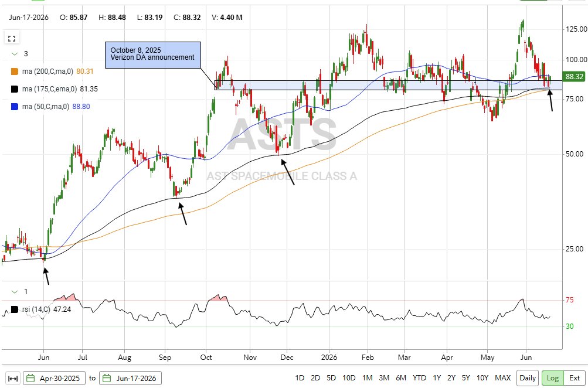Click the Daily interval button
Image resolution: width=588 pixels, height=388 pixels.
[528, 378]
